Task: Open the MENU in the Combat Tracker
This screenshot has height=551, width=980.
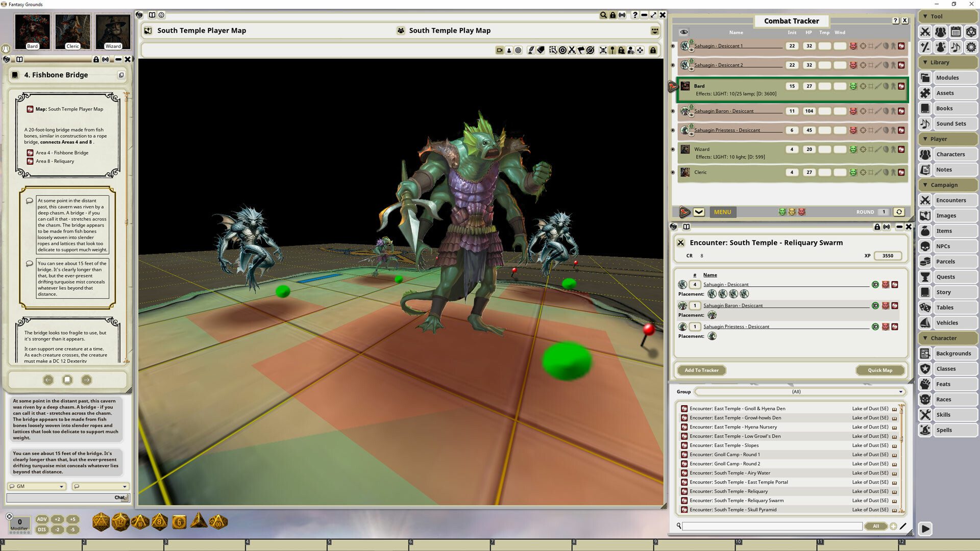Action: [x=722, y=212]
